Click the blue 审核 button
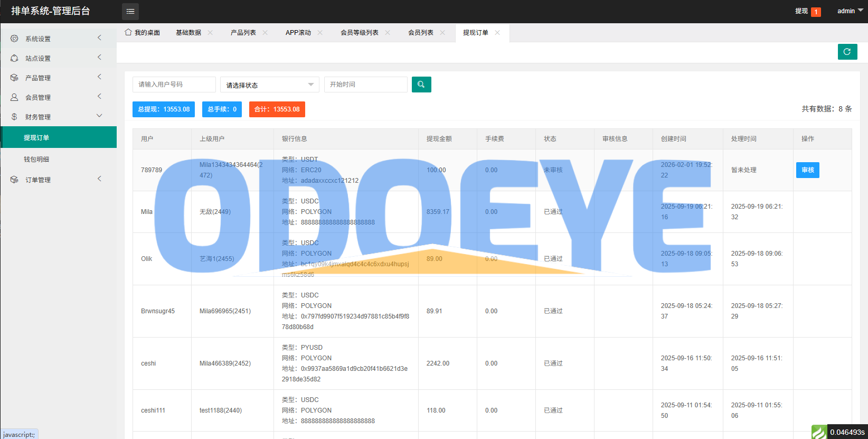 tap(807, 170)
